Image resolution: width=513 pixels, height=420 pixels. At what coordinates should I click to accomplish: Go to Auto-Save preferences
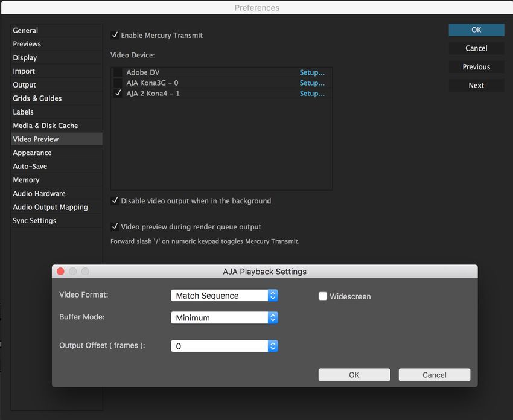point(57,166)
